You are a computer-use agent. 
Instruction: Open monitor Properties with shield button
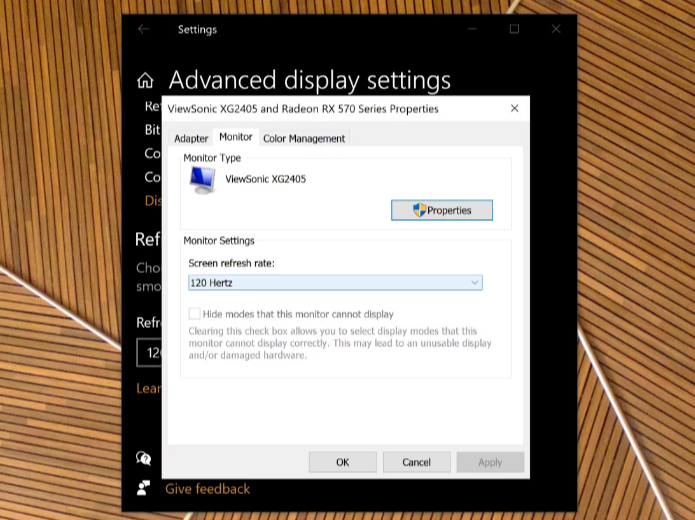click(441, 210)
